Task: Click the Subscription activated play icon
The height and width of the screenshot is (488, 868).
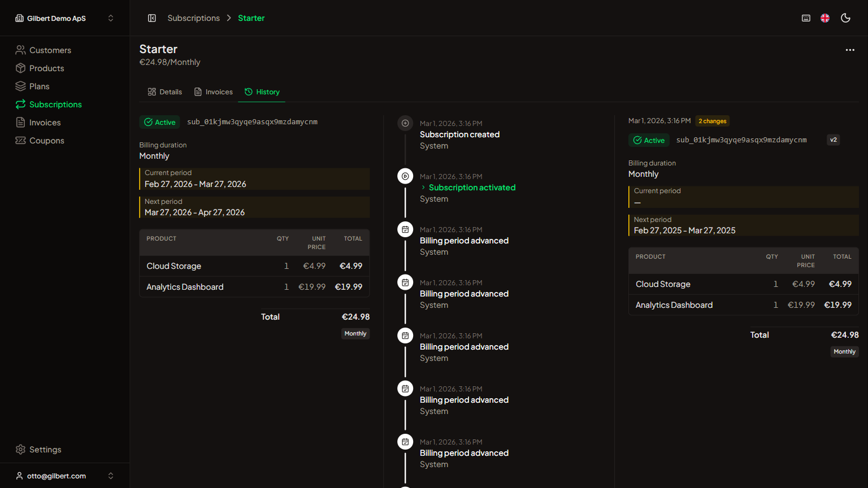Action: (405, 176)
